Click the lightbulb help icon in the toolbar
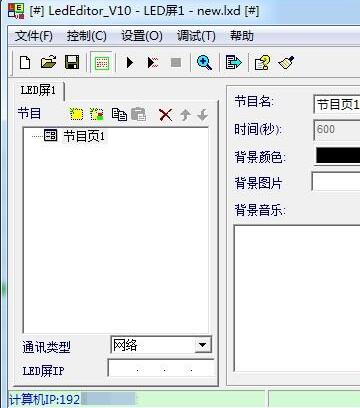360x408 pixels. [262, 62]
